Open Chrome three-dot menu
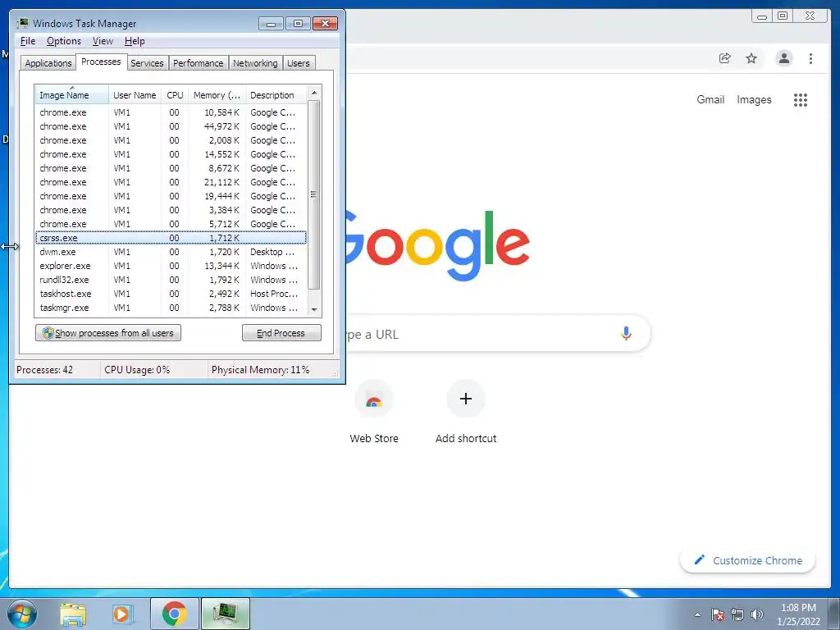840x630 pixels. (x=810, y=58)
